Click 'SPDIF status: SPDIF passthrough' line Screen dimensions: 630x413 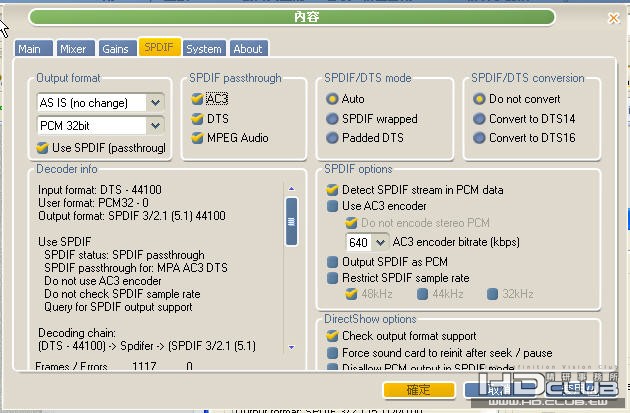124,255
